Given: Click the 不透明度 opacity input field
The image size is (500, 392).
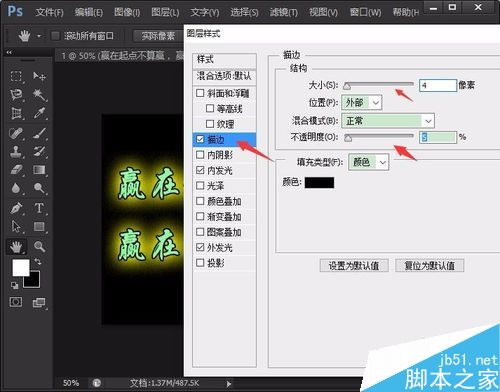Looking at the screenshot, I should click(x=438, y=137).
